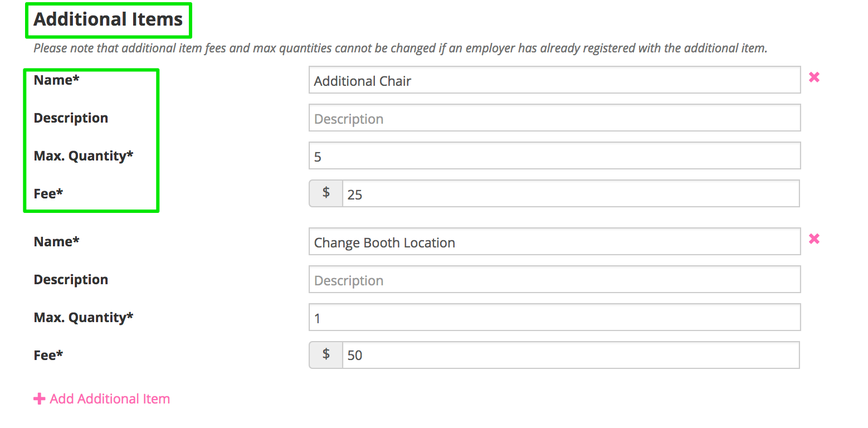868x428 pixels.
Task: Click the Additional Items heading
Action: click(108, 20)
